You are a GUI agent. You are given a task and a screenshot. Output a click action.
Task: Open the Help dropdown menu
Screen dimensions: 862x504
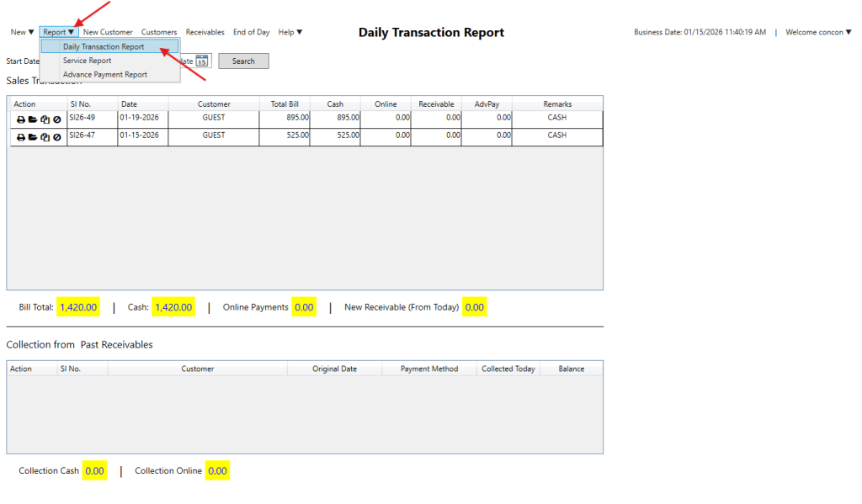(x=290, y=32)
